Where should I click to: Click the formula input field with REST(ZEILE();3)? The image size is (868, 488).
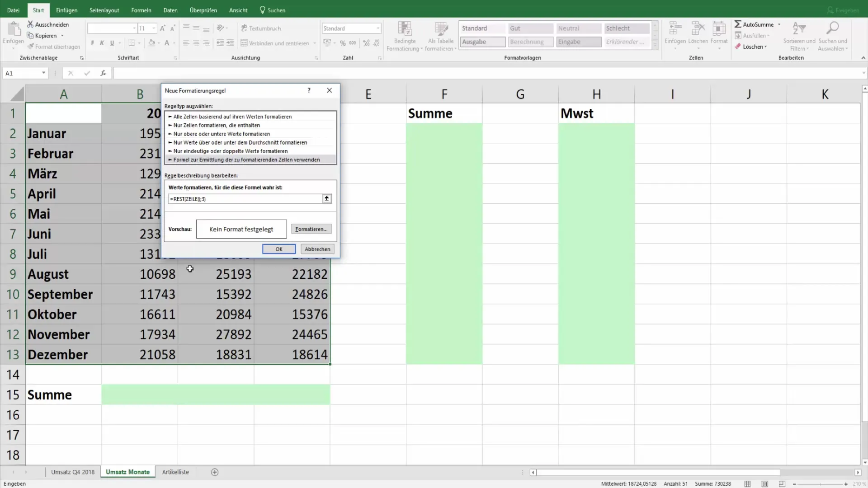coord(245,199)
